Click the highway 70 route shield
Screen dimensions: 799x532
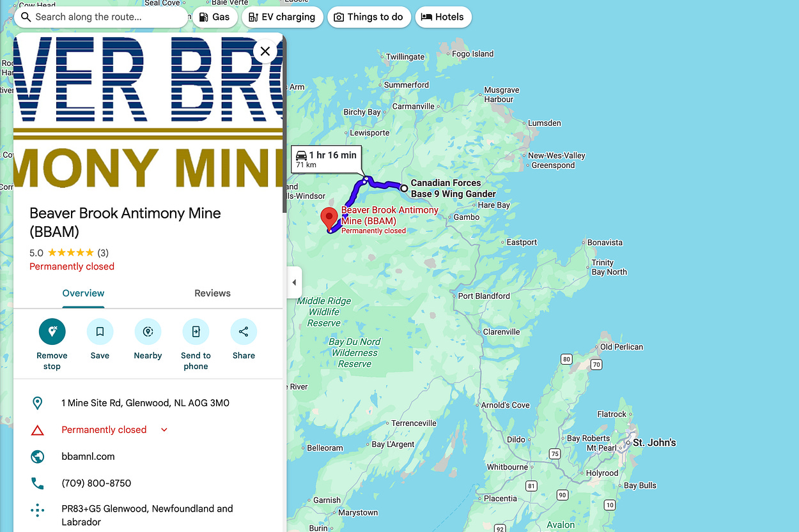coord(596,365)
